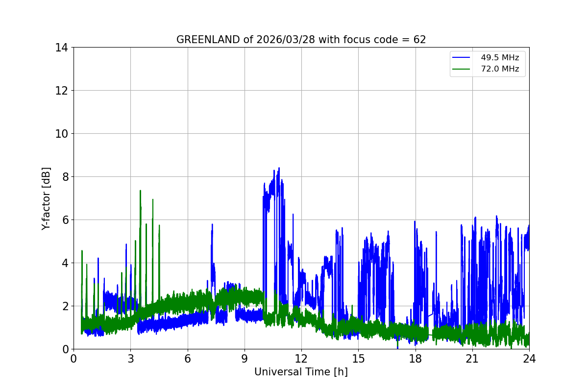Click x-axis tick label 15
This screenshot has height=392, width=588.
(x=358, y=359)
